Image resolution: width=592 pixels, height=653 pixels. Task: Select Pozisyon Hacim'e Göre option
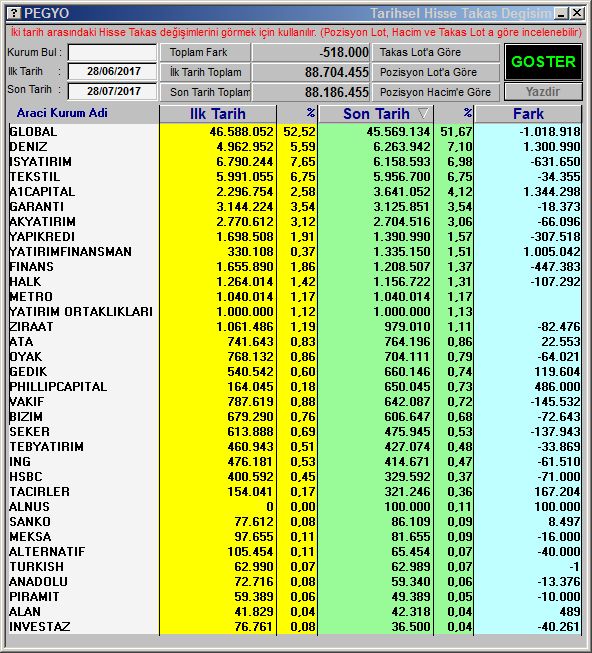pyautogui.click(x=435, y=92)
